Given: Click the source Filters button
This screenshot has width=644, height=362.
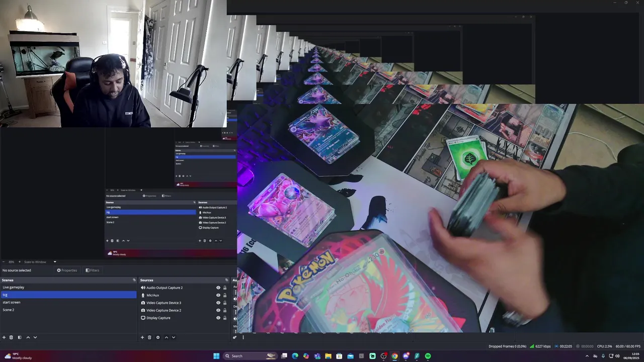Looking at the screenshot, I should pyautogui.click(x=92, y=270).
